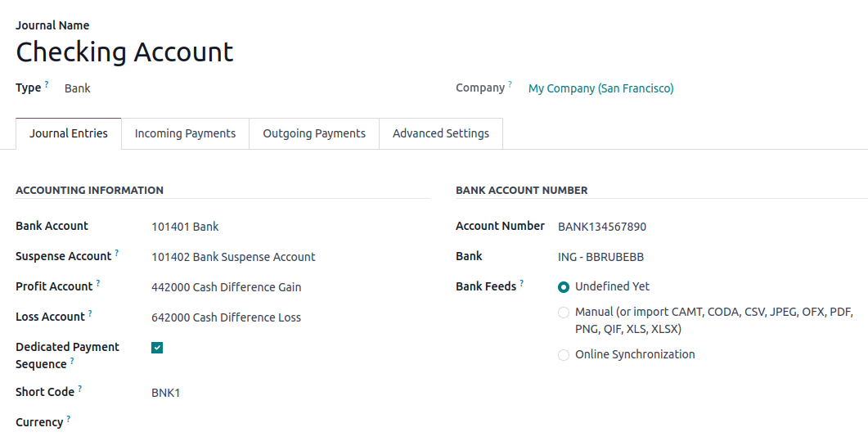The width and height of the screenshot is (868, 441).
Task: Click the Bank Feeds help question mark
Action: [522, 283]
